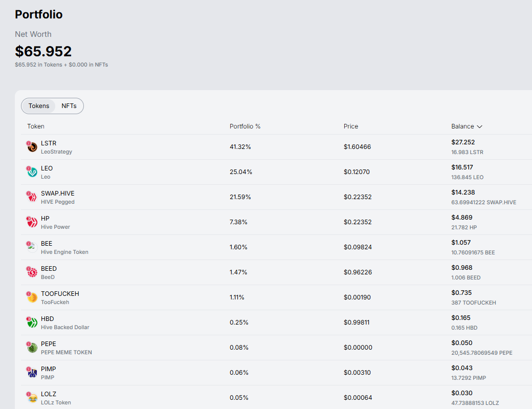Click the 136.845 LEO balance amount

468,177
